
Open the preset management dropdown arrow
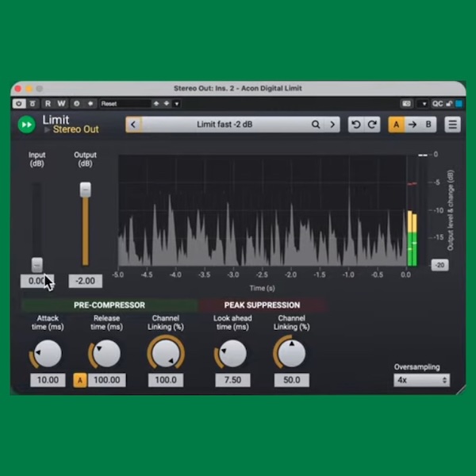pyautogui.click(x=177, y=104)
